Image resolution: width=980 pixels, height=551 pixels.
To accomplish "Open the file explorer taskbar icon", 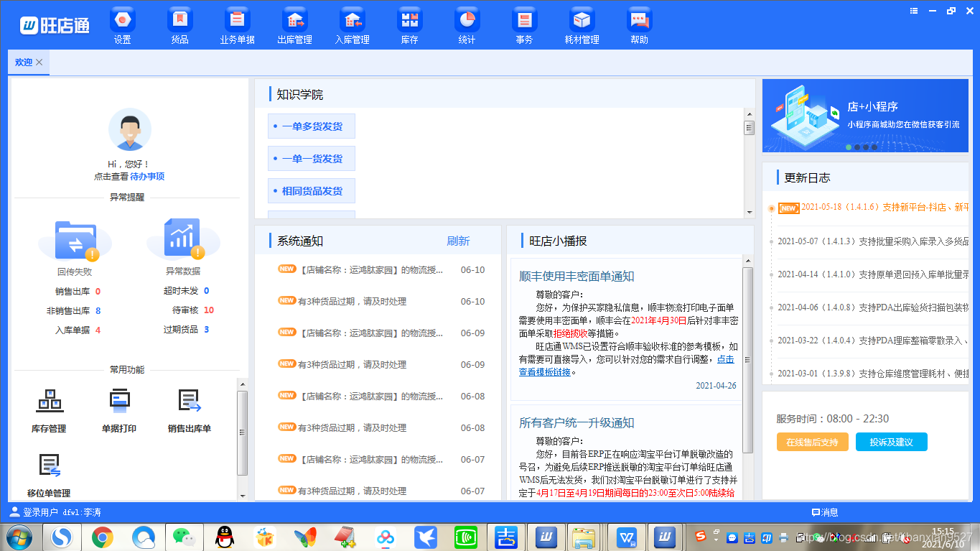I will [585, 537].
